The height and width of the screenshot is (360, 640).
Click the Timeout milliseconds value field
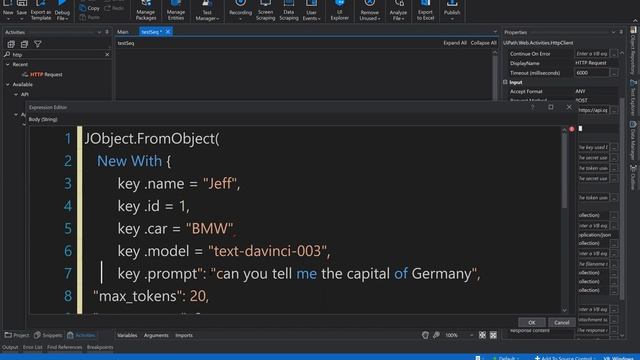point(592,73)
